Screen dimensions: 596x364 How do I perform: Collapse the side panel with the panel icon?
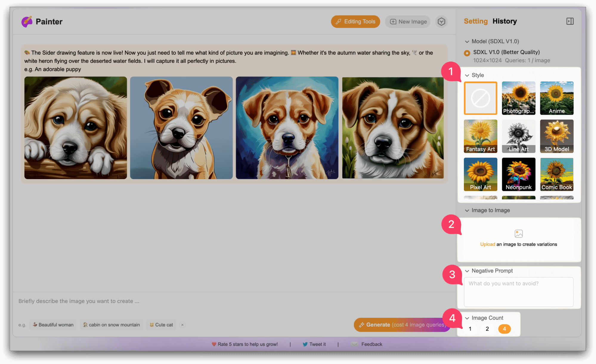point(570,21)
